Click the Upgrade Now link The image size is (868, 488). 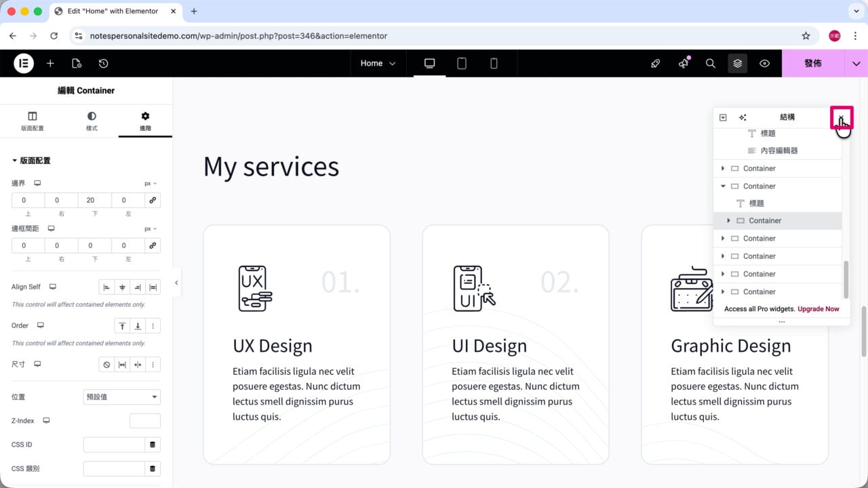pos(818,309)
